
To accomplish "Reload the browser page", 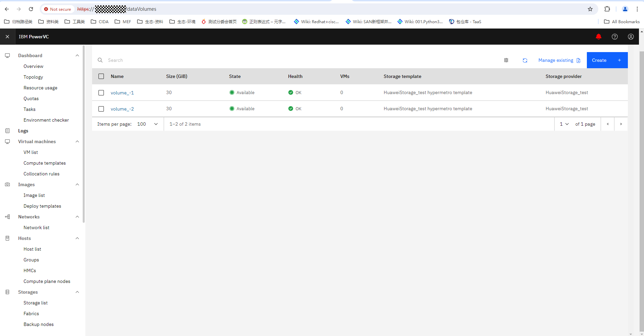I will click(31, 9).
